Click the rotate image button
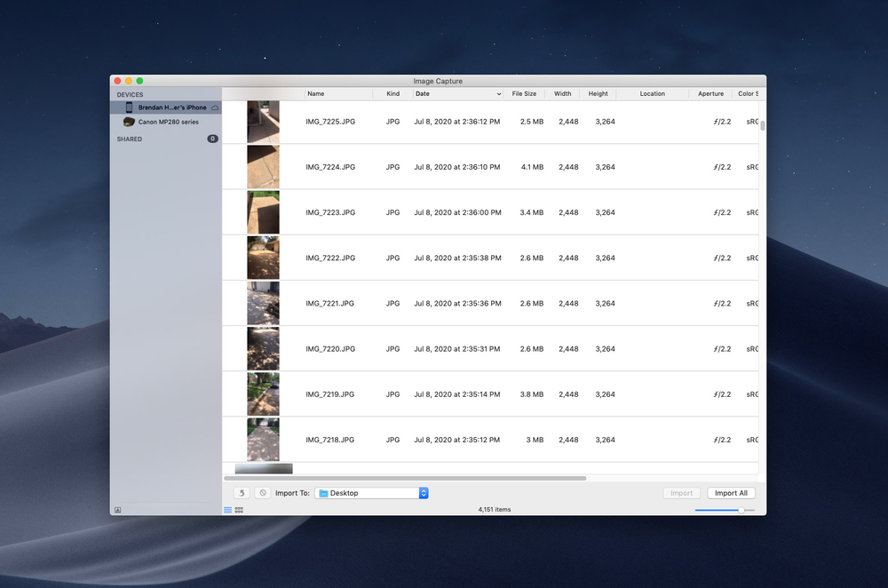 [242, 493]
